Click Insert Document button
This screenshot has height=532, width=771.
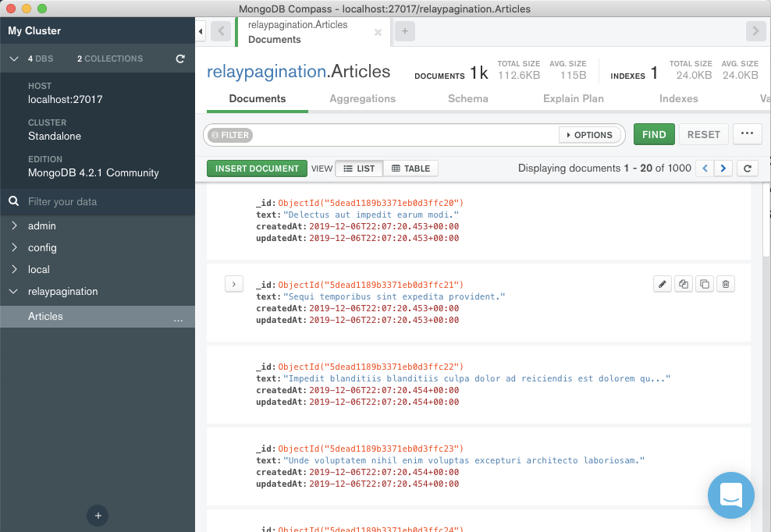(x=257, y=168)
